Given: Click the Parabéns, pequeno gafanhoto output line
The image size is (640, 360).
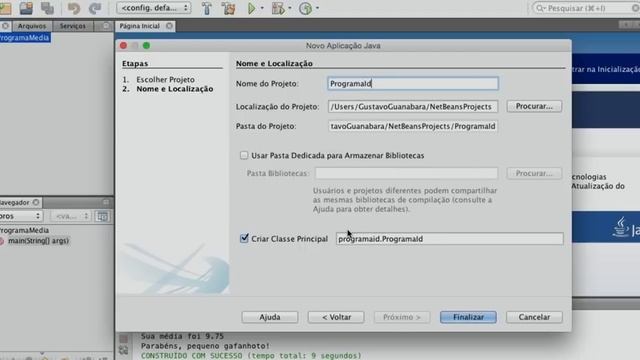Looking at the screenshot, I should [x=205, y=346].
